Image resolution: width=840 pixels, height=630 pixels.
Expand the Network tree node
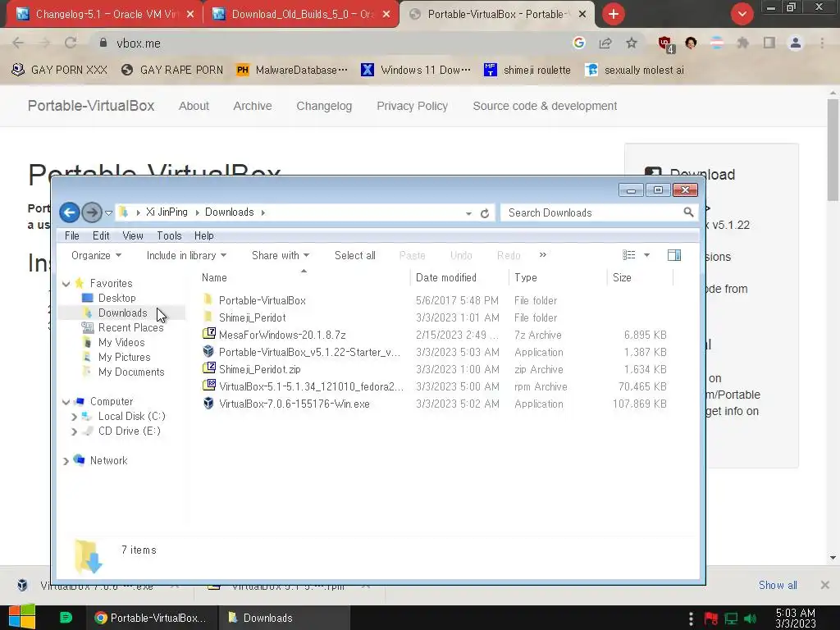click(x=66, y=461)
